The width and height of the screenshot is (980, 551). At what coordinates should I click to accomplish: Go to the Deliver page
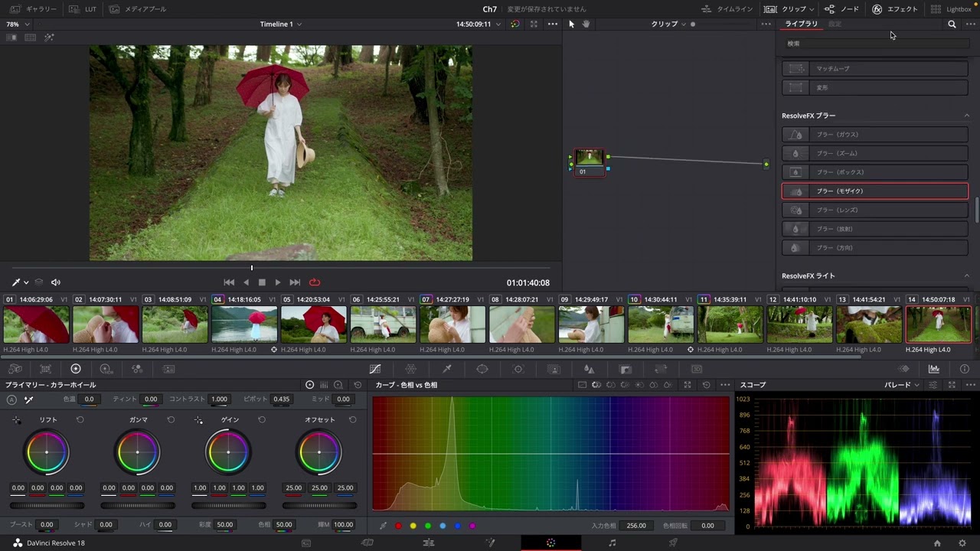click(x=673, y=543)
